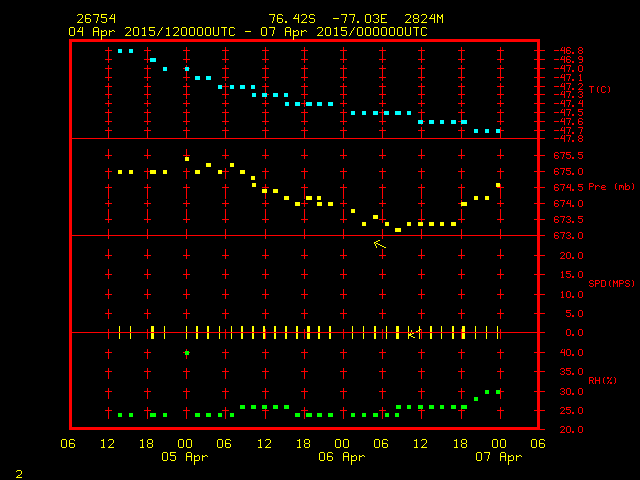
Task: Click the 07 Apr date label
Action: (499, 457)
